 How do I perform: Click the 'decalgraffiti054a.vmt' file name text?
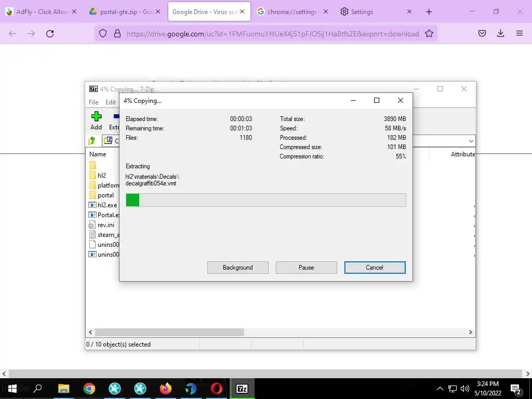point(151,183)
